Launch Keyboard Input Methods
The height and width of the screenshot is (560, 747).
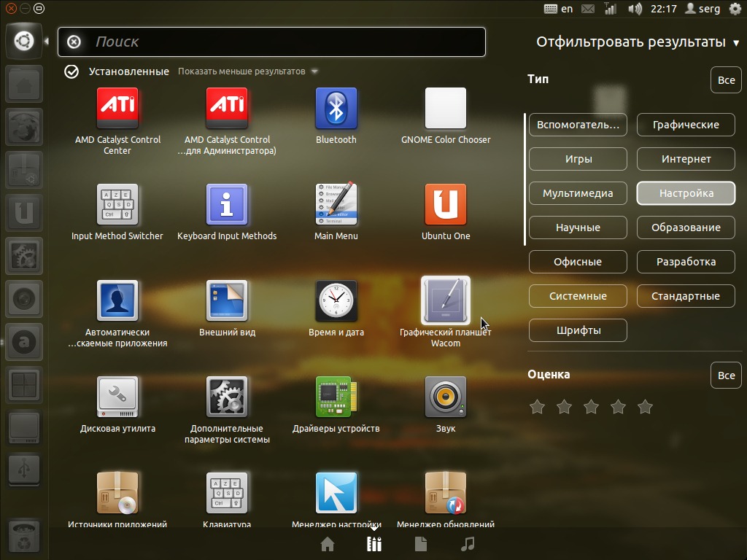click(227, 205)
